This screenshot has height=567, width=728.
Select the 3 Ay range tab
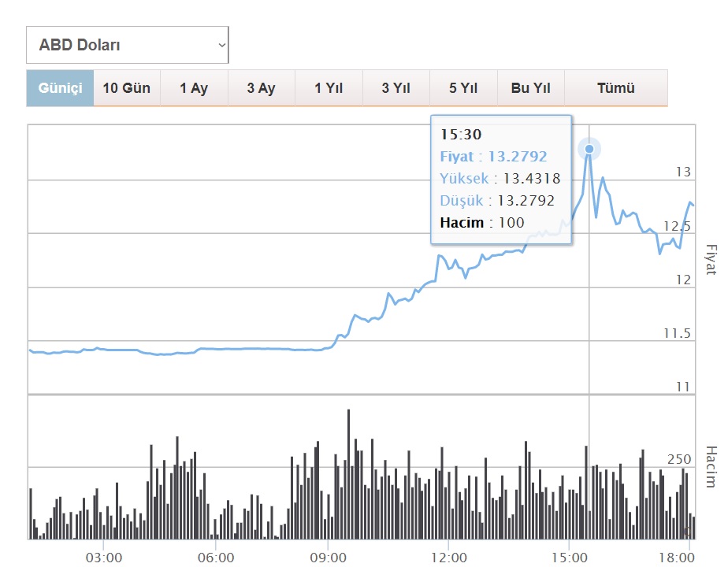coord(262,88)
